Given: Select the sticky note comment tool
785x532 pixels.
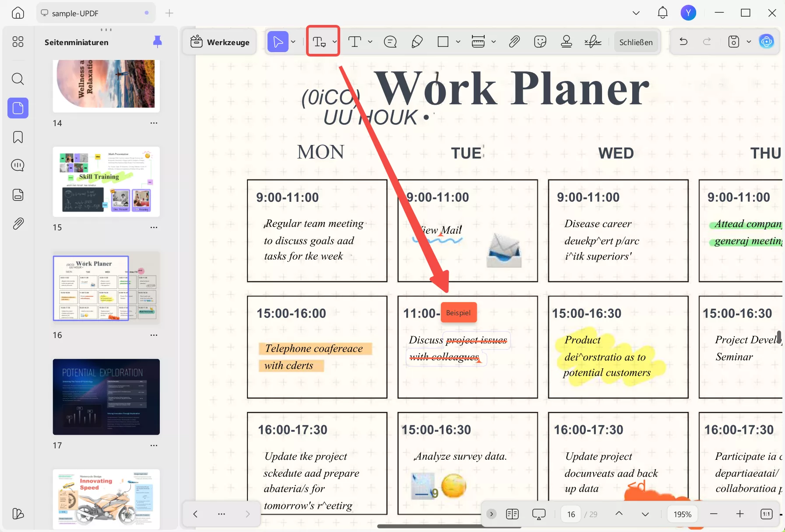Looking at the screenshot, I should click(x=390, y=42).
